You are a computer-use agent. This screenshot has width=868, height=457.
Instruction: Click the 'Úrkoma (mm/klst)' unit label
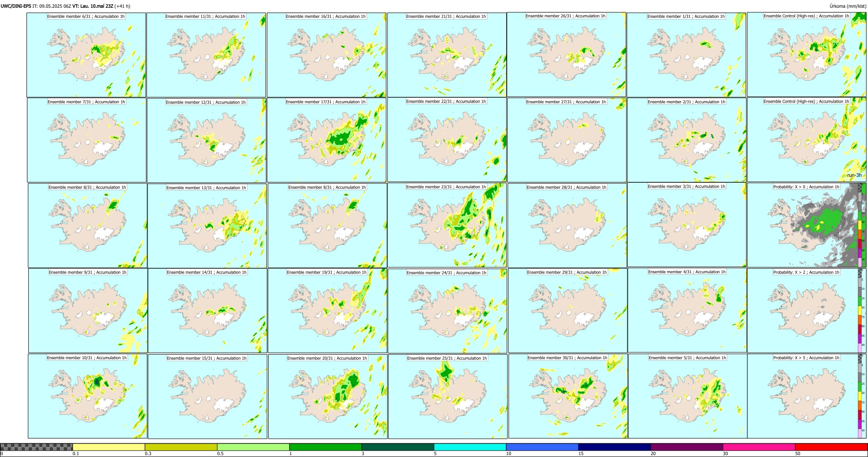pyautogui.click(x=847, y=6)
